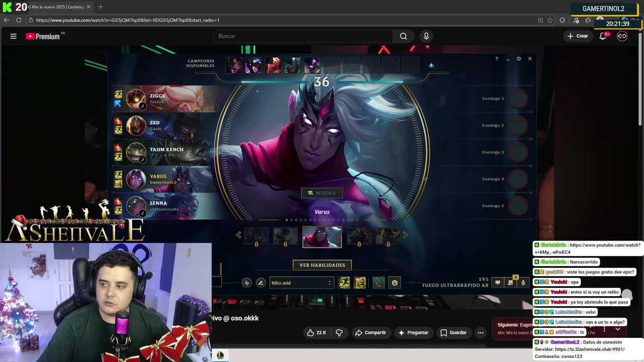Click the YouTube link in chat overlay
This screenshot has width=644, height=362.
(587, 248)
